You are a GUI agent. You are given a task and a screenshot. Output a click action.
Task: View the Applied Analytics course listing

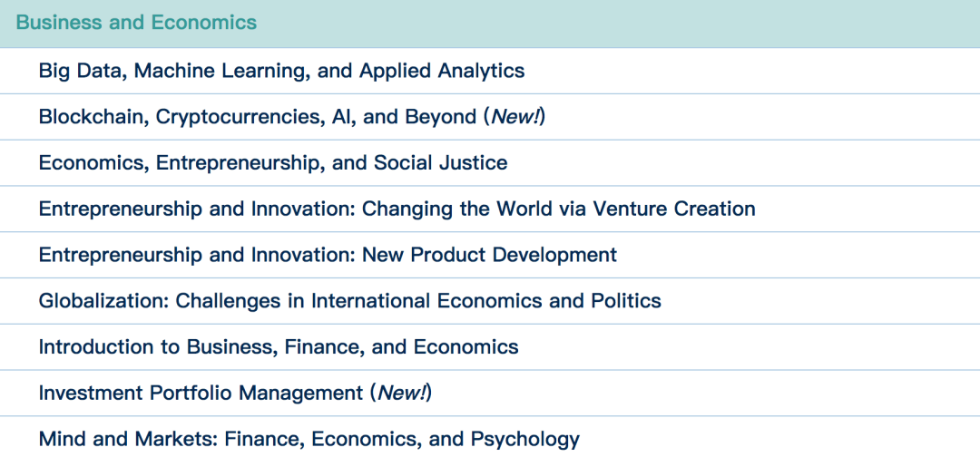point(442,71)
